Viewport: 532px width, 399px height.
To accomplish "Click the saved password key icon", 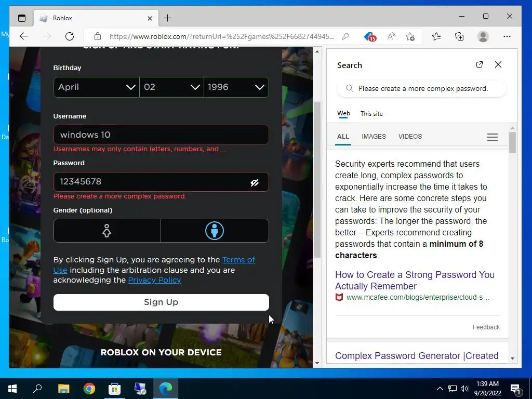I will [345, 36].
